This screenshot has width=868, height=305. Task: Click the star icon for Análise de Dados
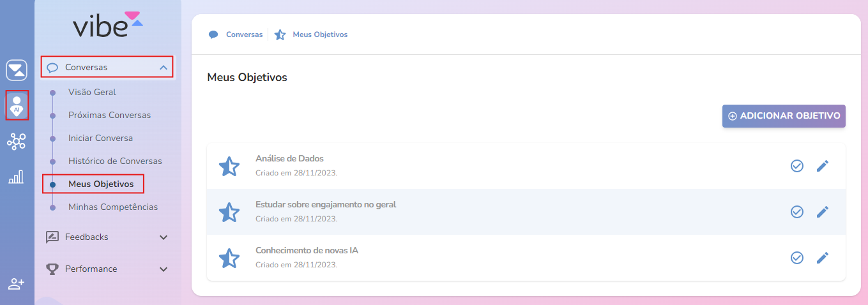pyautogui.click(x=229, y=167)
